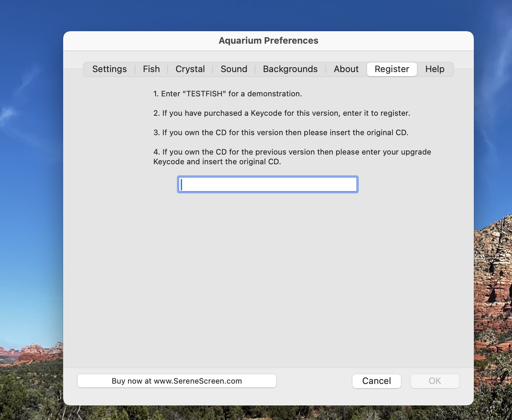Click the upgrade Keycode step 4 text

292,157
